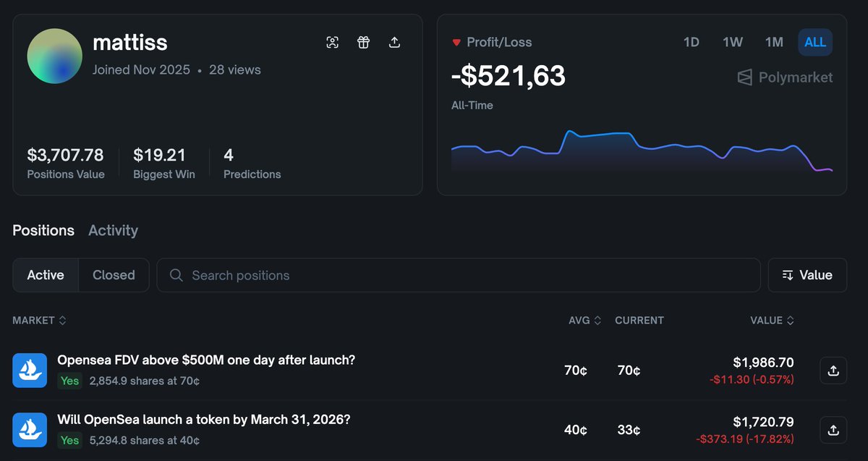The image size is (868, 461).
Task: Click Joined Nov 2025 text
Action: pos(141,70)
